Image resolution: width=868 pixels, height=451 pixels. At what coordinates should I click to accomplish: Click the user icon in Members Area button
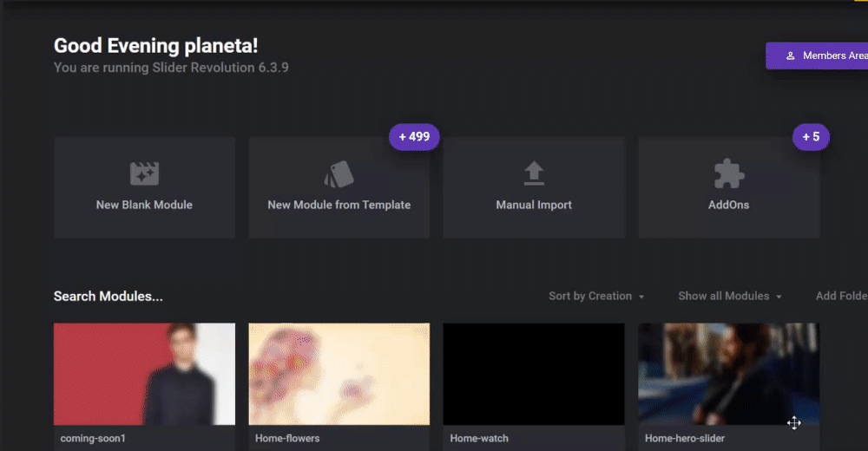[x=791, y=56]
